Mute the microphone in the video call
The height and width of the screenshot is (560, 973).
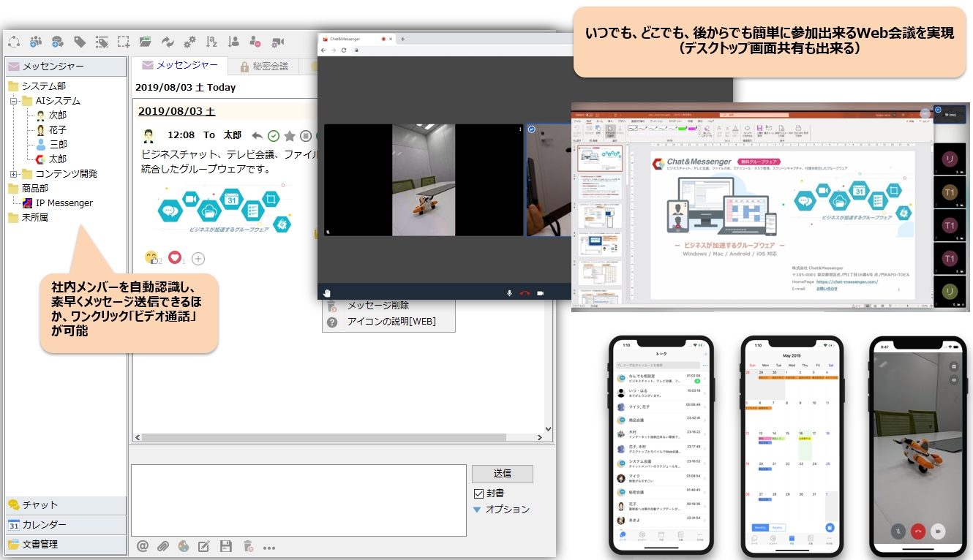509,293
